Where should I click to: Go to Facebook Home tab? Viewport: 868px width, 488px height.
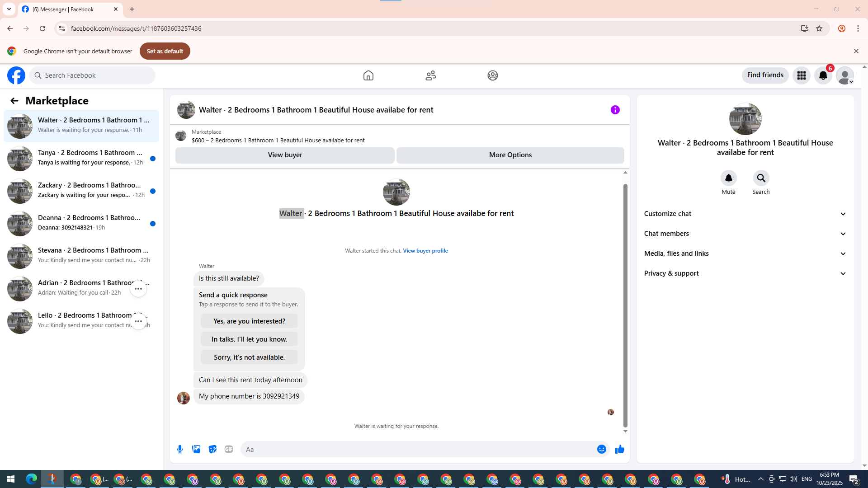[x=368, y=75]
